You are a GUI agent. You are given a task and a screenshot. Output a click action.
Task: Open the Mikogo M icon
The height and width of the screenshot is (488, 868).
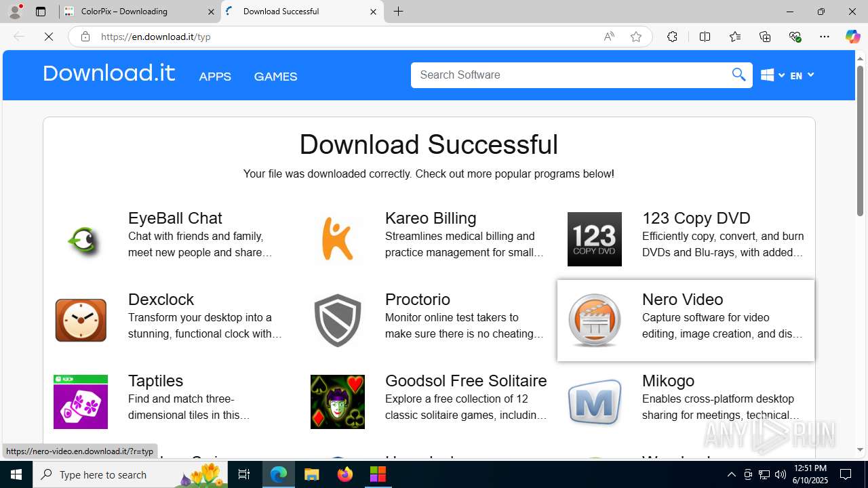point(595,402)
